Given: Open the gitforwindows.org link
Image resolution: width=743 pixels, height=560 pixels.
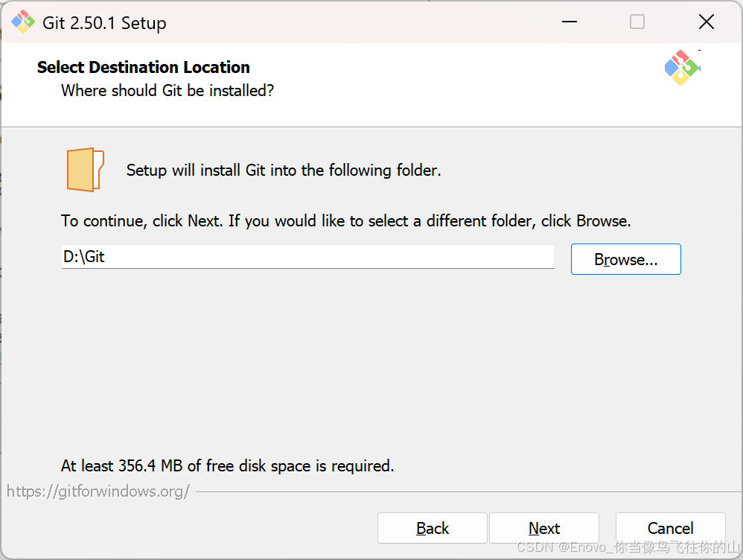Looking at the screenshot, I should click(x=98, y=491).
